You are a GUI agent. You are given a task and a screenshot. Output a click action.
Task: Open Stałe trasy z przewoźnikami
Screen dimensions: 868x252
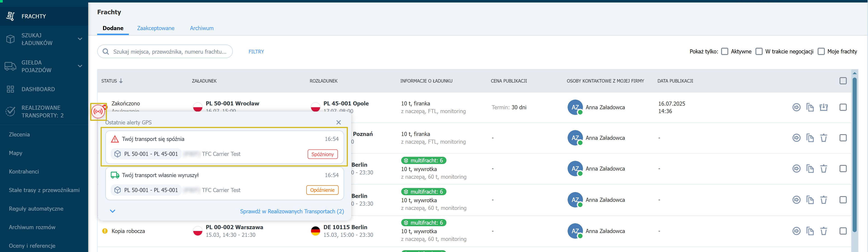(44, 190)
